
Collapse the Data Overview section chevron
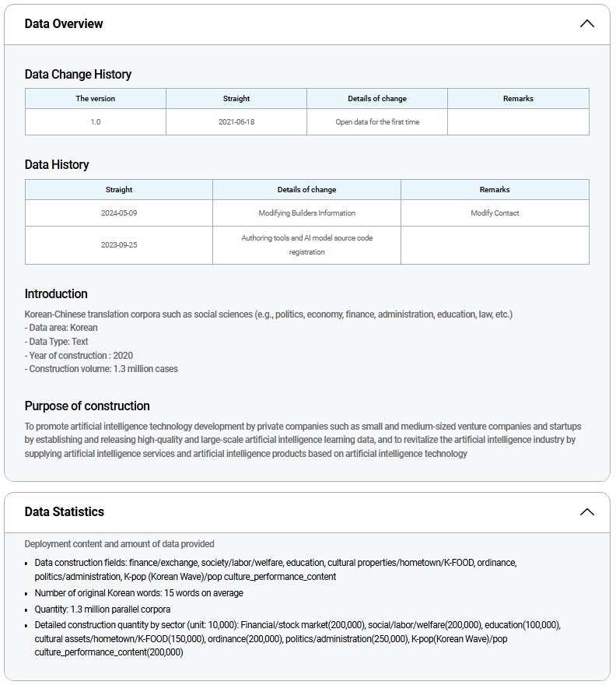[x=586, y=23]
